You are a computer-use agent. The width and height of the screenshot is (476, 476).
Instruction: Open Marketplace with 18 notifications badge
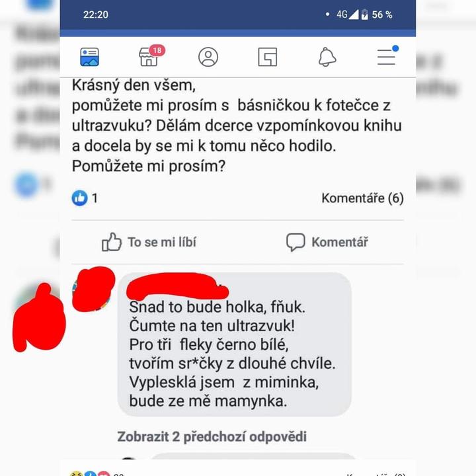click(x=151, y=56)
